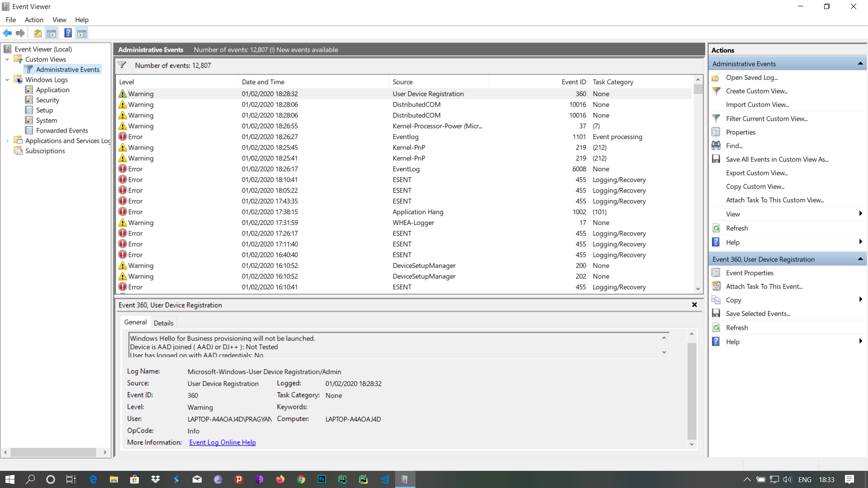Open Event Properties from Actions pane
Image resolution: width=868 pixels, height=488 pixels.
point(750,272)
